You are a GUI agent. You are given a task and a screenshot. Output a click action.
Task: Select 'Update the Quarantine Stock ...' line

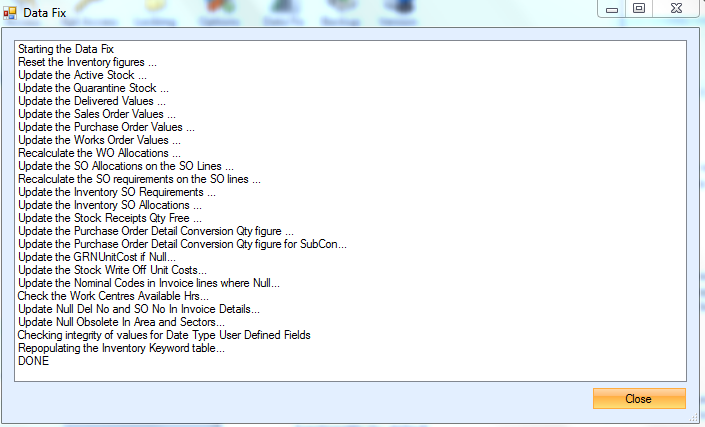[93, 88]
